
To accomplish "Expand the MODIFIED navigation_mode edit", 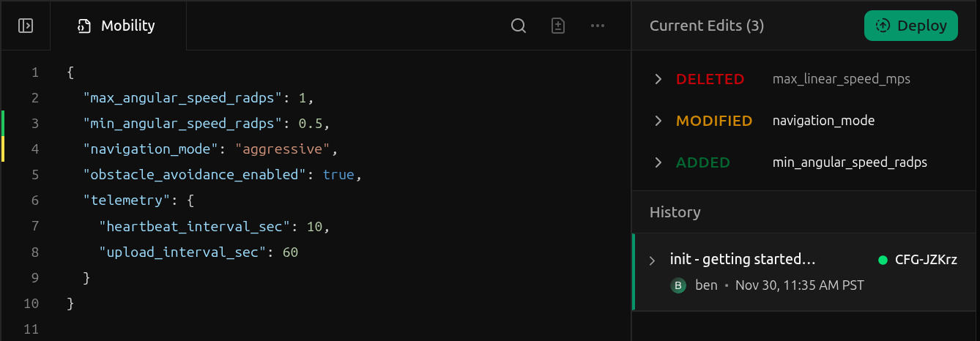I will tap(658, 121).
